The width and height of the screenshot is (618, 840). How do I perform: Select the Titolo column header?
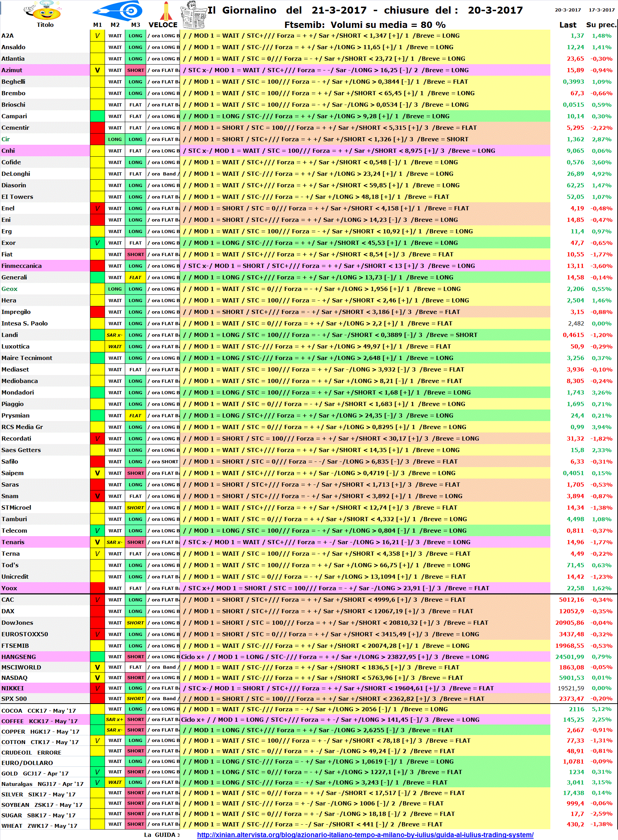click(45, 25)
